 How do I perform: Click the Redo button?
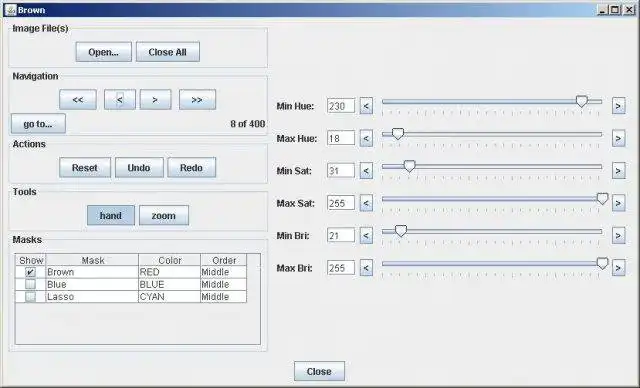[191, 168]
